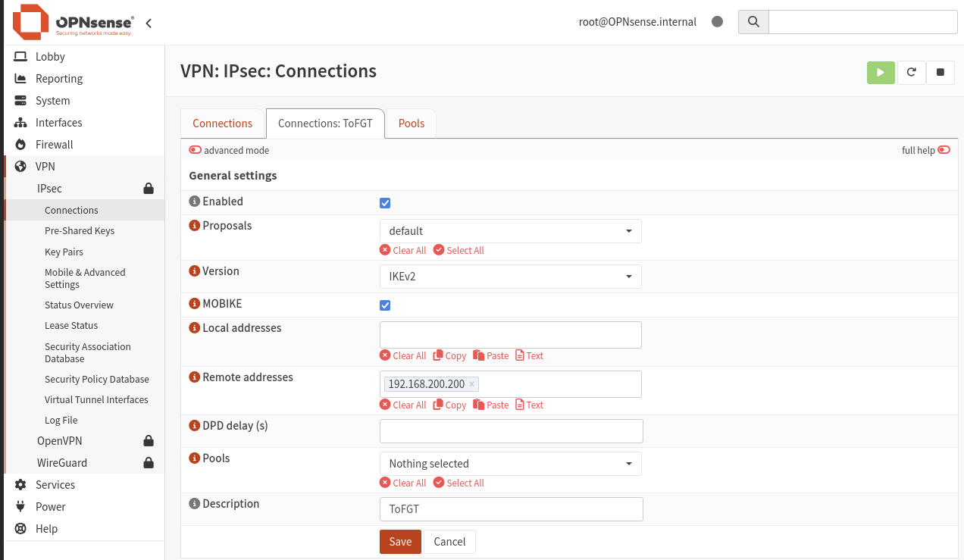Click the magnifying glass search icon
964x560 pixels.
click(x=753, y=22)
